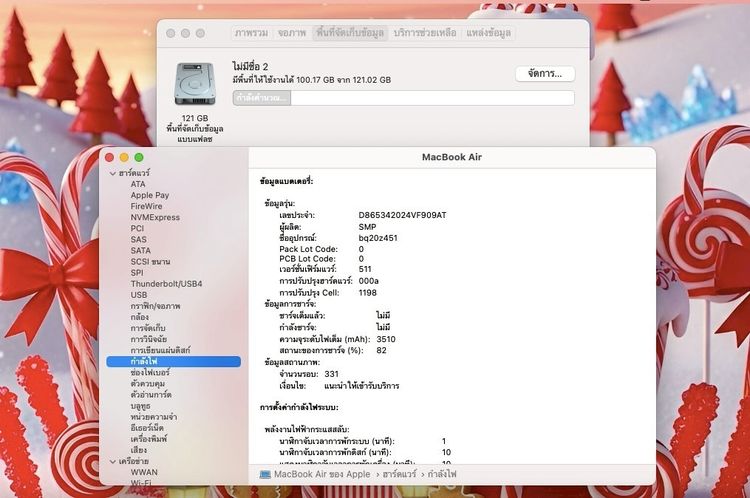750x498 pixels.
Task: Select the พื้นที่จัดเก็บข้อมูล tab
Action: pyautogui.click(x=350, y=33)
